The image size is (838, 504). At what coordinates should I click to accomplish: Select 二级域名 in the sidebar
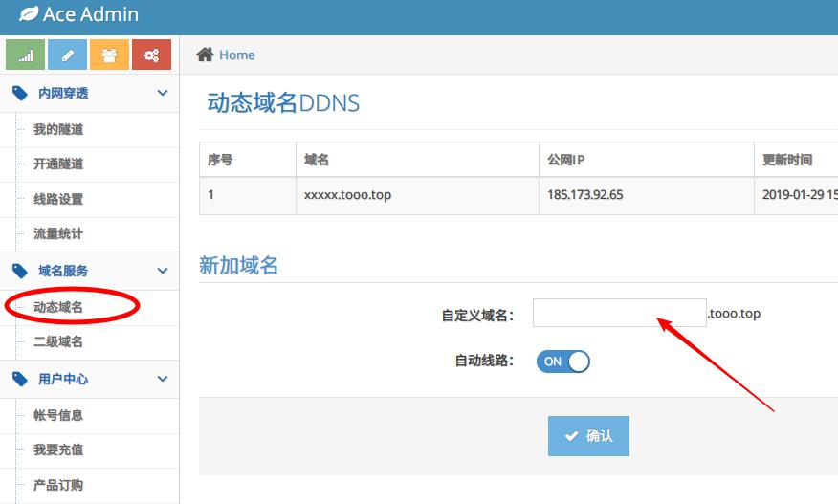(x=58, y=341)
